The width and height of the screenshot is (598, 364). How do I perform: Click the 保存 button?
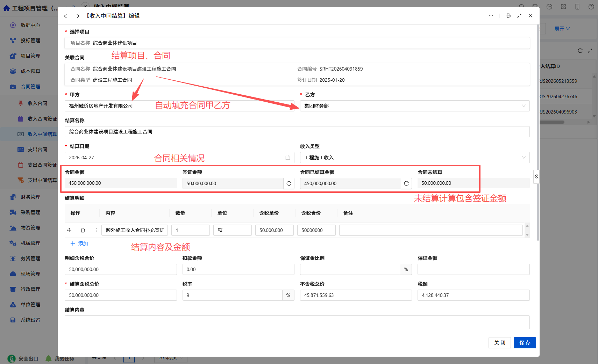pos(525,343)
